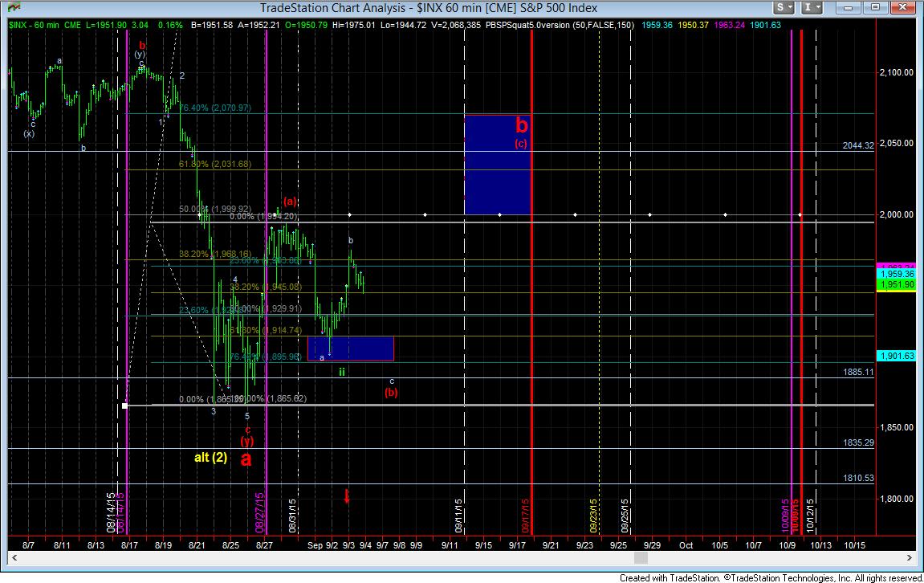Select the large blue target rectangle
This screenshot has height=583, width=924.
498,165
